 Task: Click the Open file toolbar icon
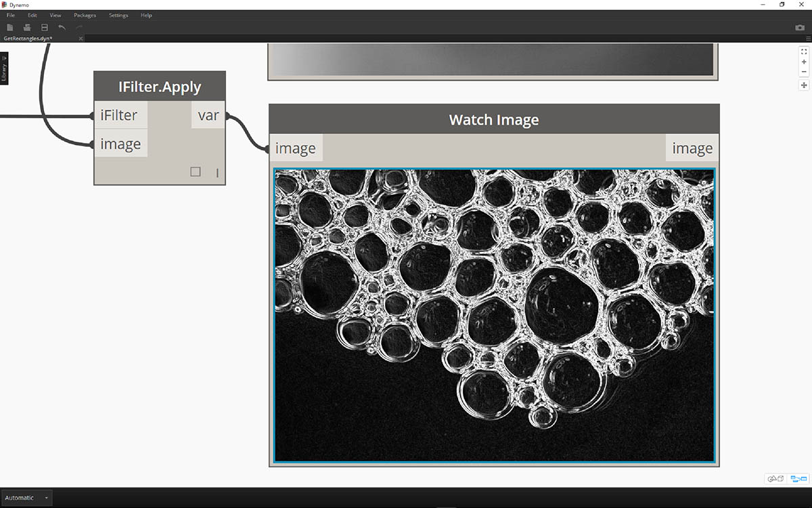(x=27, y=27)
